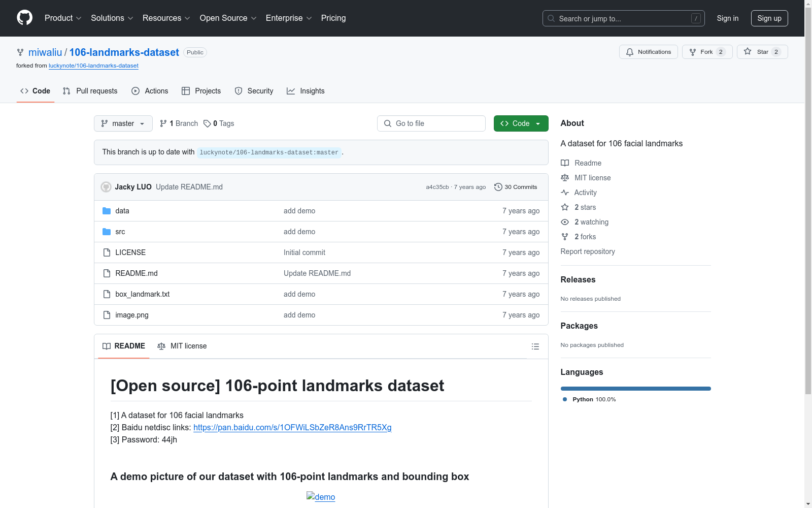Click the LICENSE file icon

click(107, 252)
